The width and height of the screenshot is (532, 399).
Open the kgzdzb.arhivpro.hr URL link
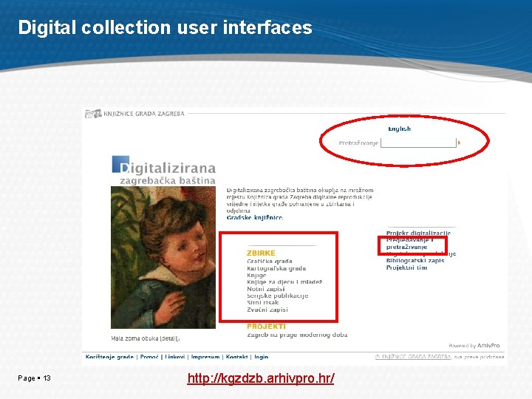point(261,378)
